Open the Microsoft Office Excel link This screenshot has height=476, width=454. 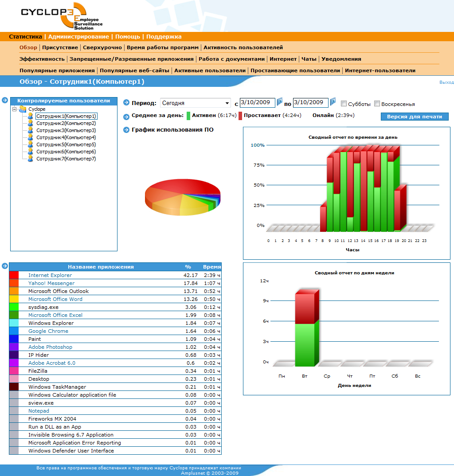point(55,315)
